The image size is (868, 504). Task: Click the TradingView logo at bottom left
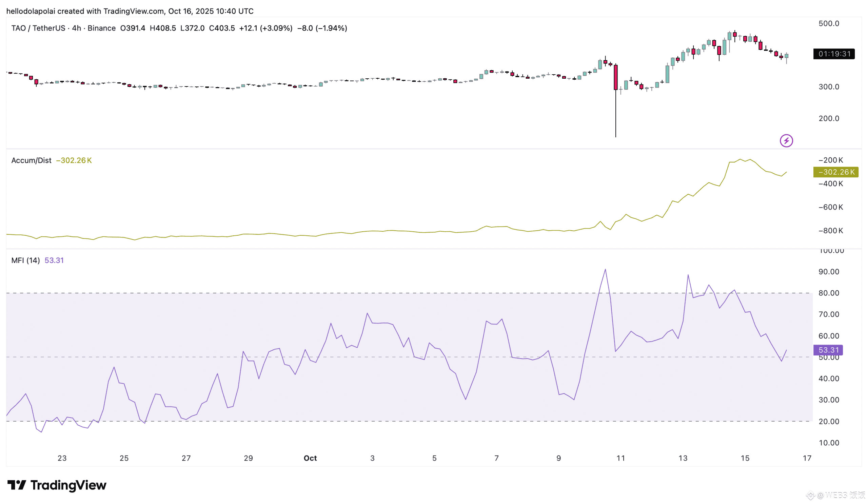[57, 485]
